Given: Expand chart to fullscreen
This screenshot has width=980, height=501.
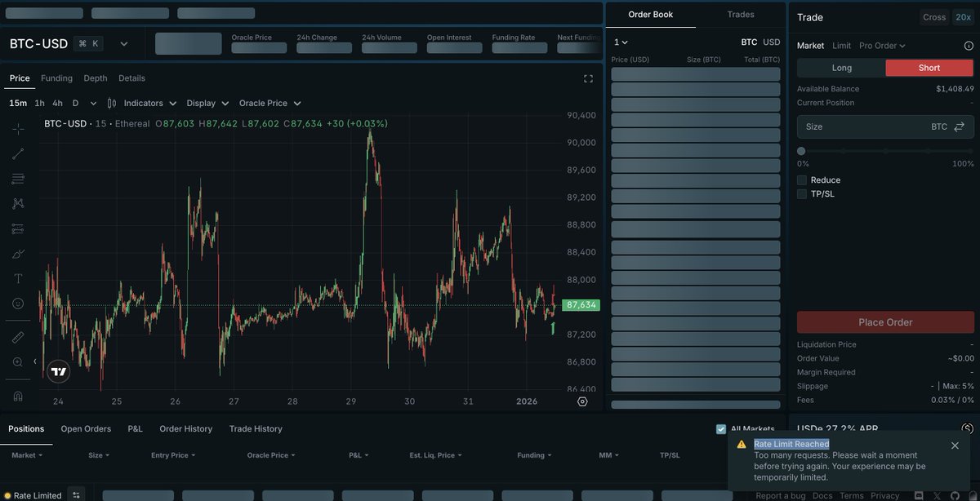Looking at the screenshot, I should [x=588, y=78].
